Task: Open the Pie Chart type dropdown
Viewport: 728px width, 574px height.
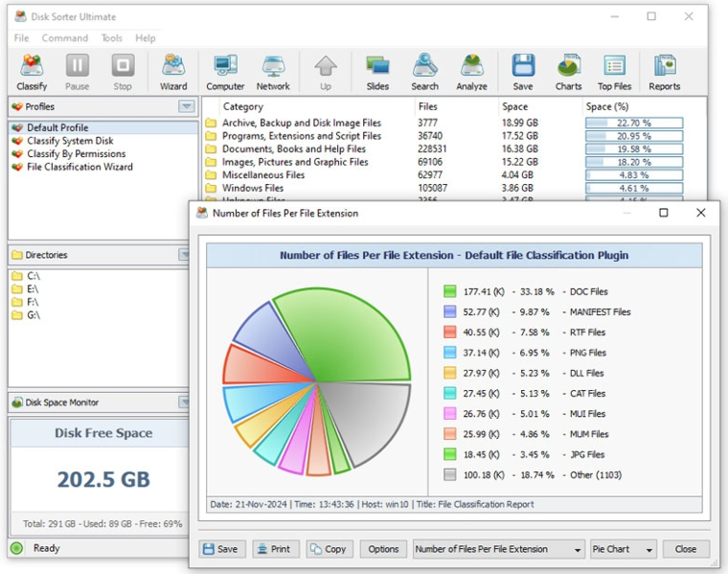Action: click(x=623, y=549)
